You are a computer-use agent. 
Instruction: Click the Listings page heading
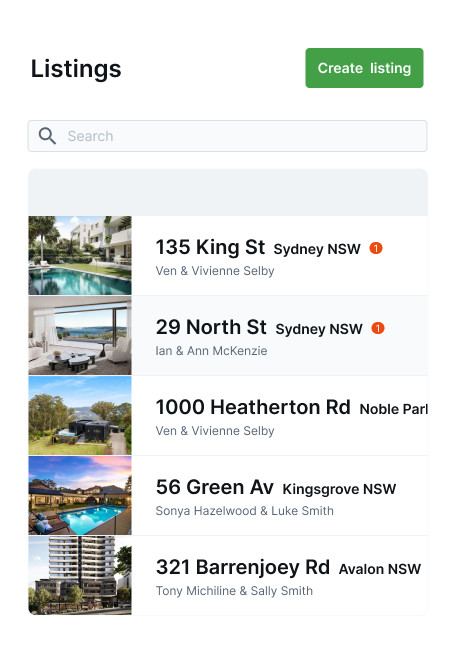(x=76, y=69)
